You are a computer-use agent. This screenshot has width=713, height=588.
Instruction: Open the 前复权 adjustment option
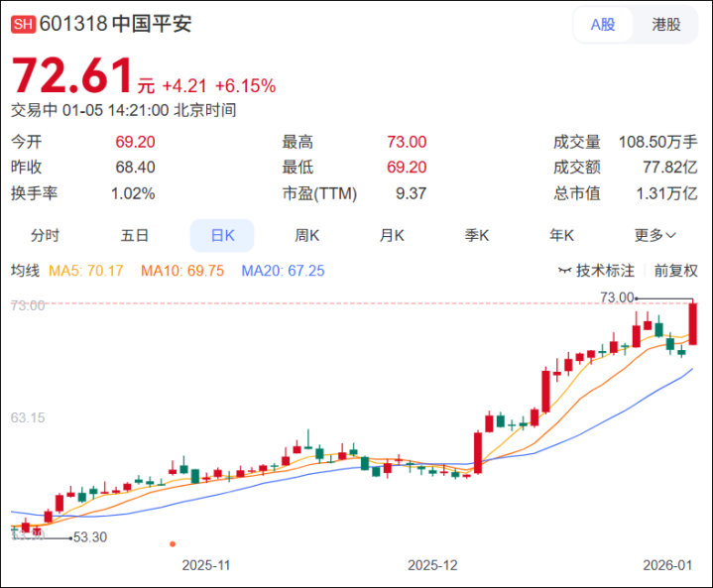[675, 271]
